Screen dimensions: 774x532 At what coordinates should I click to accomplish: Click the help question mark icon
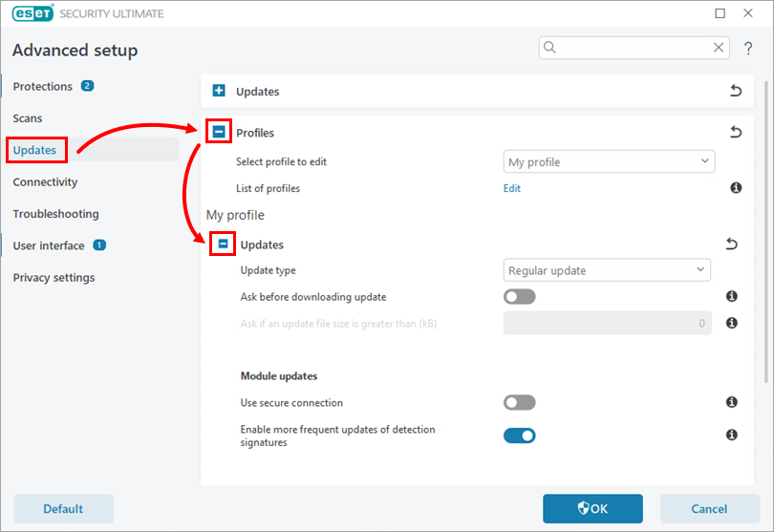(x=749, y=48)
